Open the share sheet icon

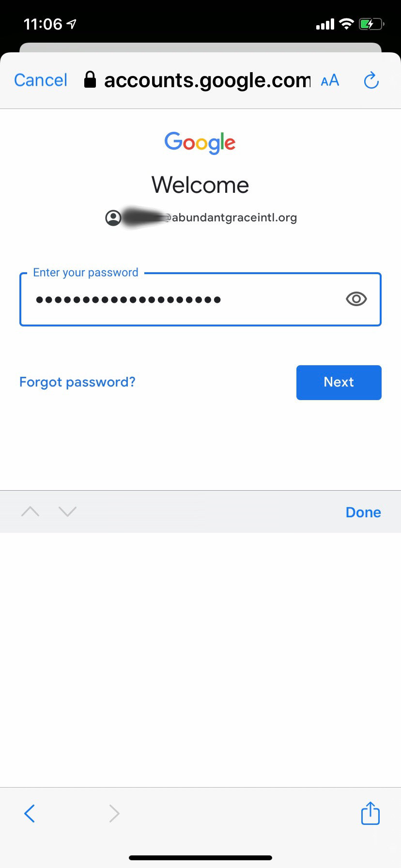370,813
